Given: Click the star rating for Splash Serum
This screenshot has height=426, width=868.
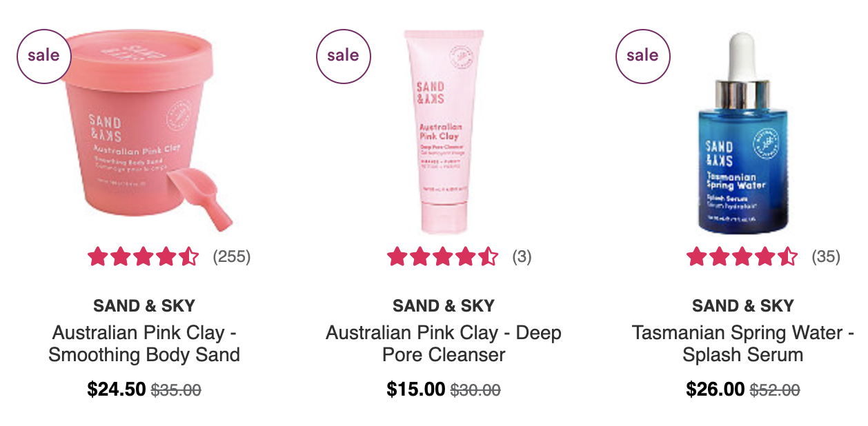Looking at the screenshot, I should point(742,257).
